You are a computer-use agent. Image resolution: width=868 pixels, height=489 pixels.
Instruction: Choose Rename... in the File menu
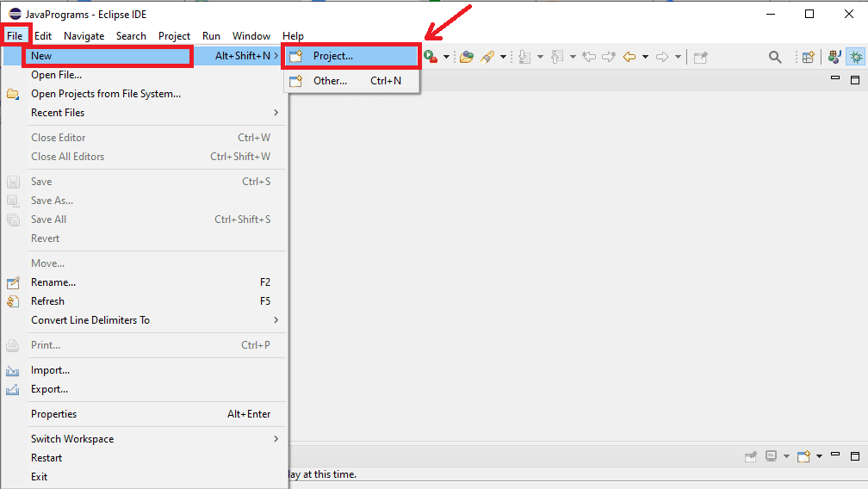[x=145, y=282]
